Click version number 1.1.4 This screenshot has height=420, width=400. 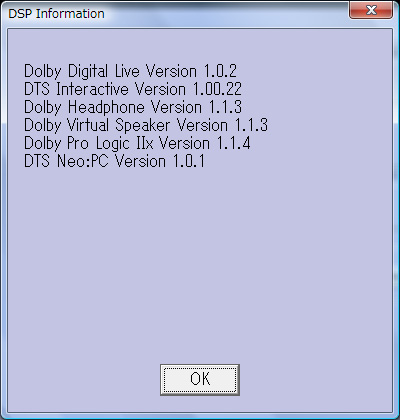tap(234, 143)
